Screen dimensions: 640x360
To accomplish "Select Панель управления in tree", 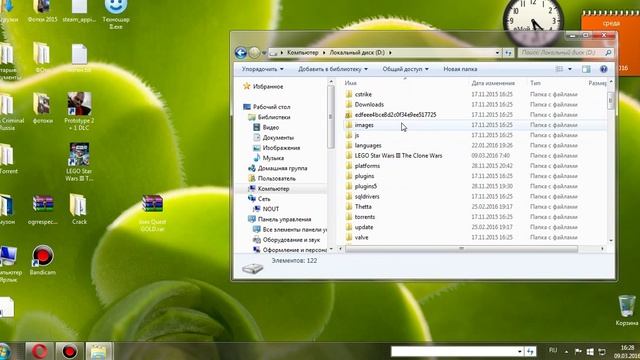I will pos(284,219).
